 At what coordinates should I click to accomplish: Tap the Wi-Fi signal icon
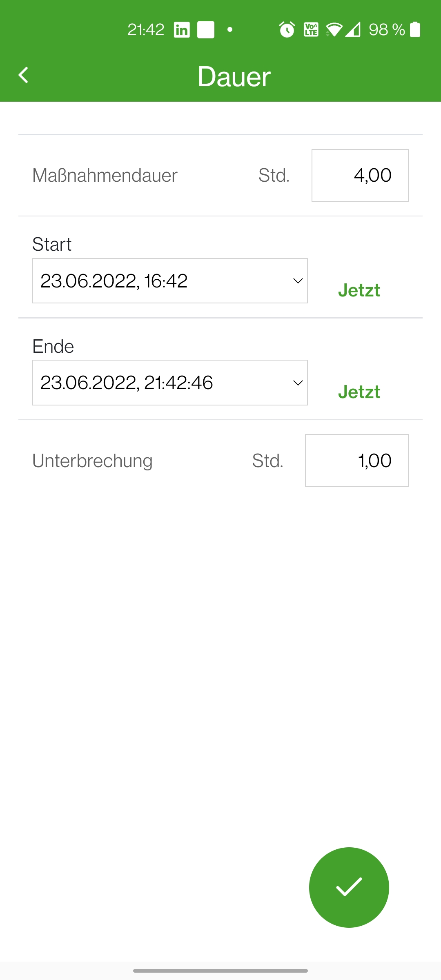tap(334, 30)
